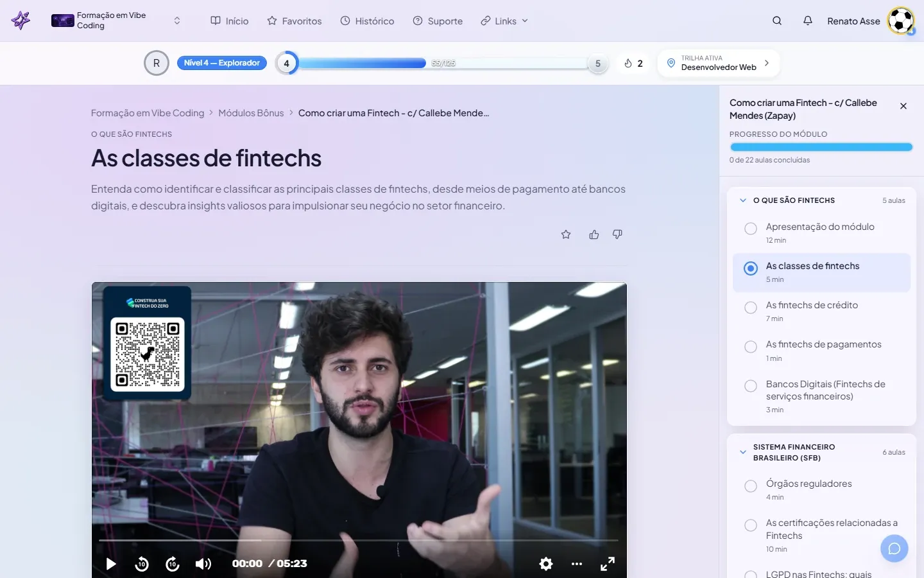Rewind the video 10 seconds

click(x=142, y=564)
